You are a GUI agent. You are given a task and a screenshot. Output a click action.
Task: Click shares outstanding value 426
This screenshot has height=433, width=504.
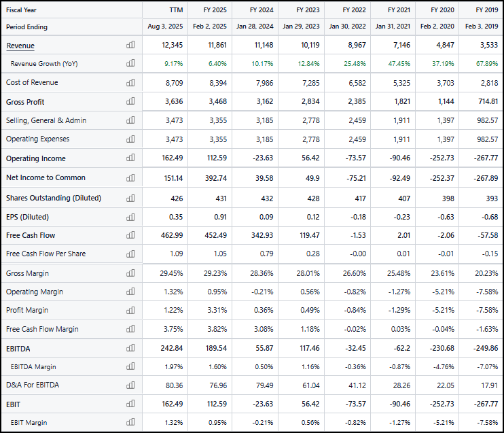tap(177, 198)
